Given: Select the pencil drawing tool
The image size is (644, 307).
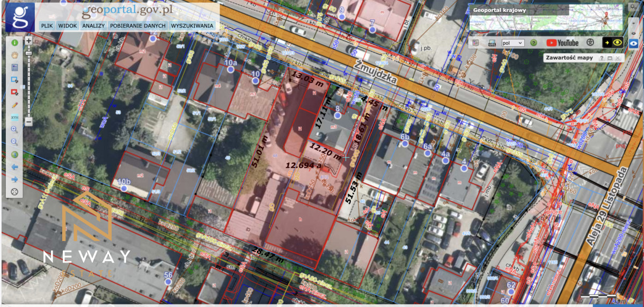Looking at the screenshot, I should 14,104.
